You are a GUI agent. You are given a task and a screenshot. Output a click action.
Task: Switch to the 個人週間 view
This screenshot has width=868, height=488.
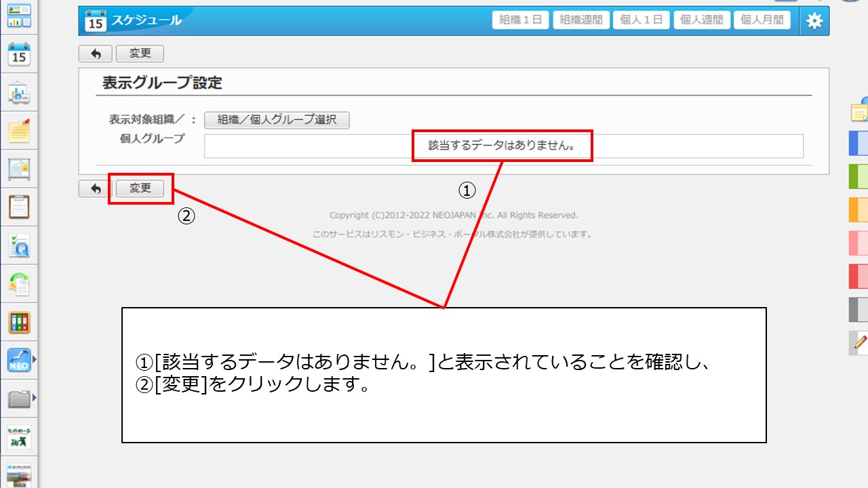coord(702,20)
